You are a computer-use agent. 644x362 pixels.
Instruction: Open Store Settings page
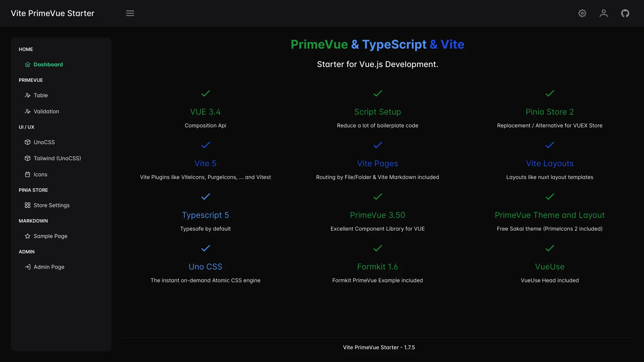click(x=61, y=205)
